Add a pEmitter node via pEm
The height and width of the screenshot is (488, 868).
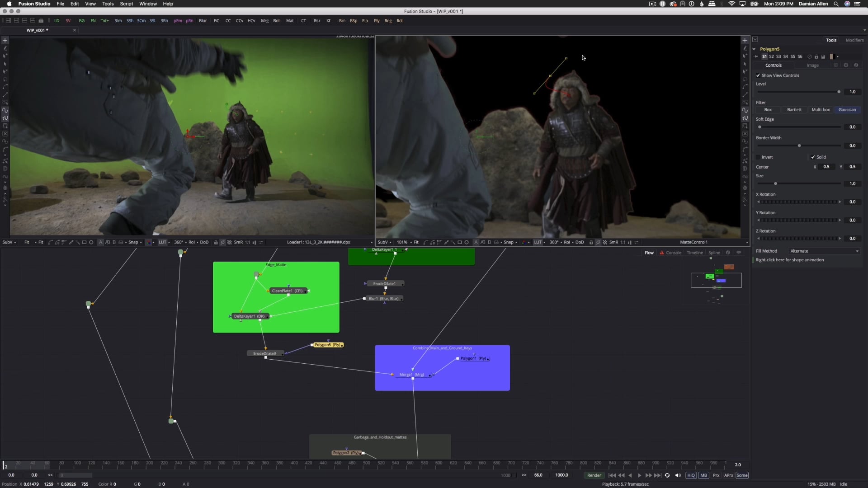[x=178, y=21]
